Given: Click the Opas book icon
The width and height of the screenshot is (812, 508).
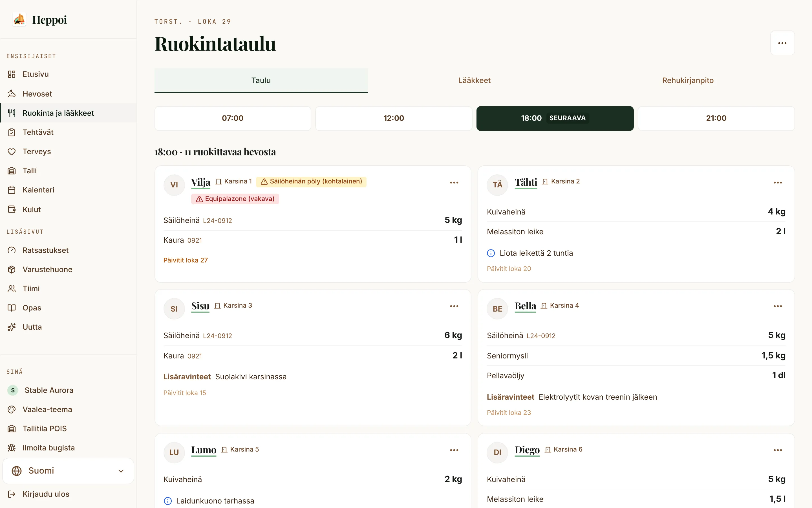Looking at the screenshot, I should coord(12,308).
